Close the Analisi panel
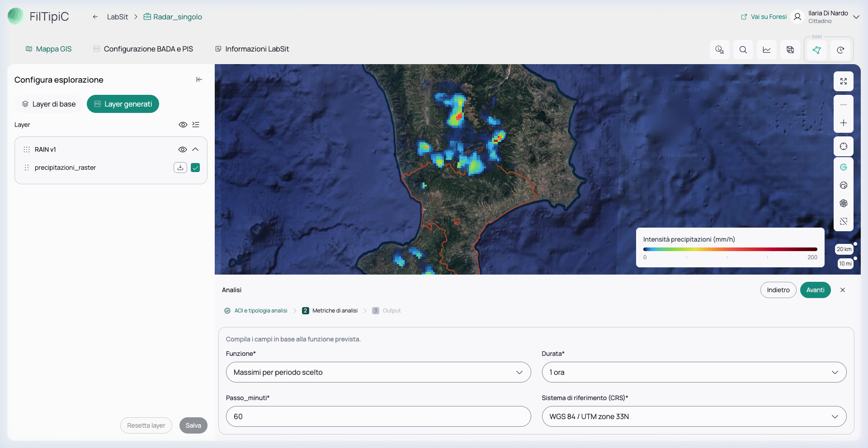This screenshot has height=448, width=868. point(843,290)
